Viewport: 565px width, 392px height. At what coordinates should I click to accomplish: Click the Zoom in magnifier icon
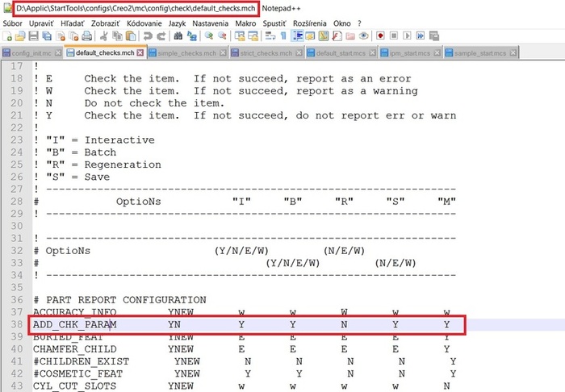[208, 36]
